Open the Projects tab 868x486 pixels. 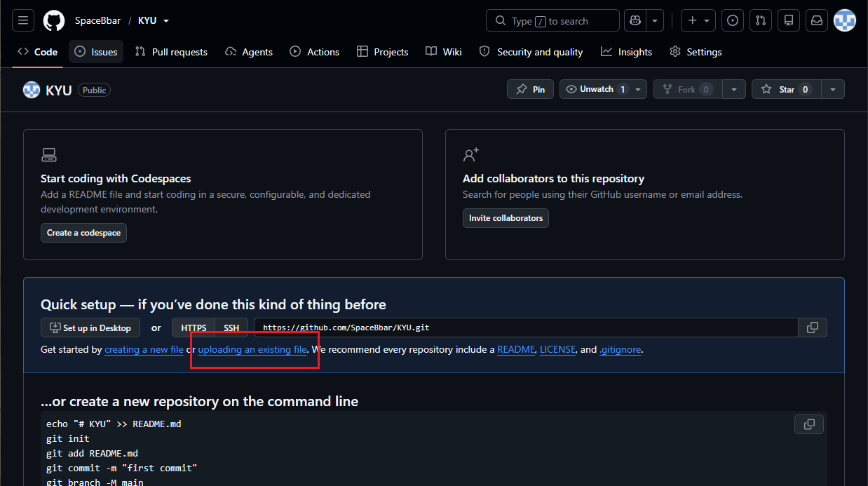coord(382,52)
